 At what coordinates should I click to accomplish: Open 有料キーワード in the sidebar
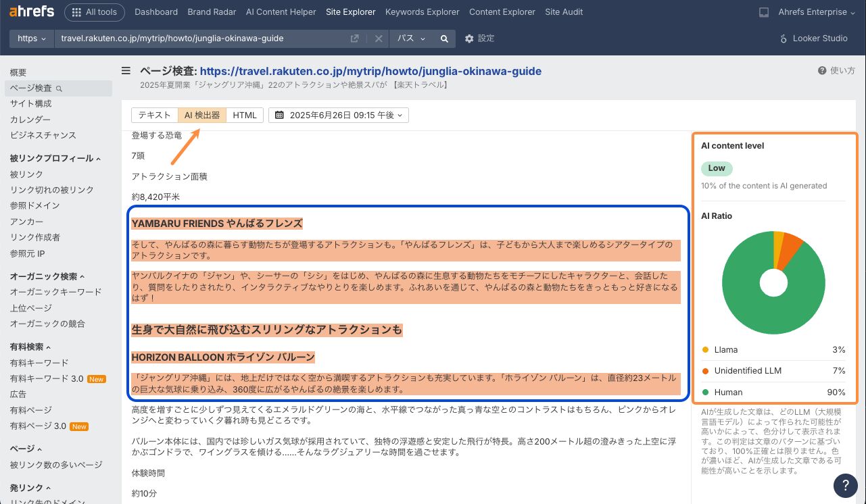click(39, 363)
